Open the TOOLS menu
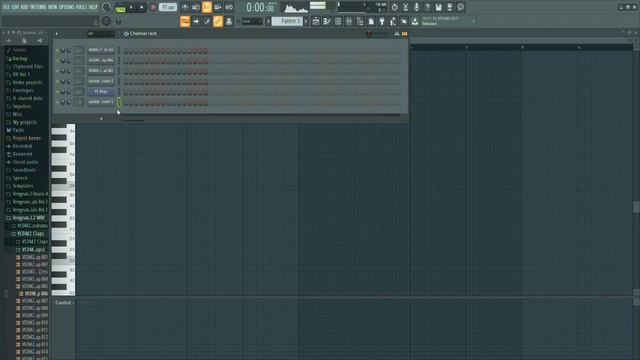This screenshot has width=640, height=360. coord(81,7)
